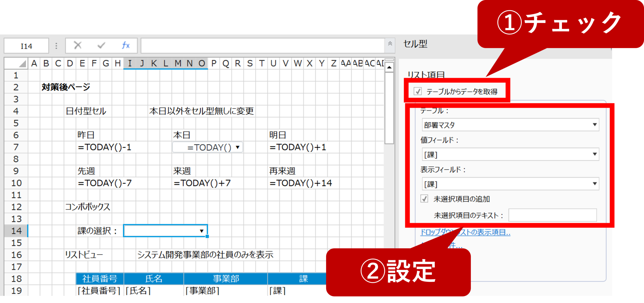Open the =TODAY() date cell dropdown arrow
The image size is (644, 303).
point(237,147)
